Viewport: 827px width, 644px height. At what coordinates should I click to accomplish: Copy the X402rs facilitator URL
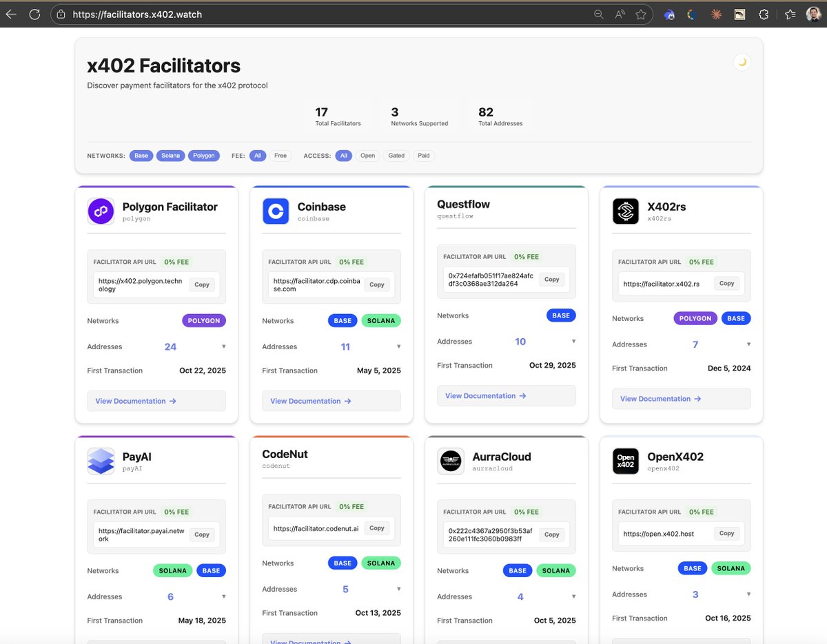[727, 283]
